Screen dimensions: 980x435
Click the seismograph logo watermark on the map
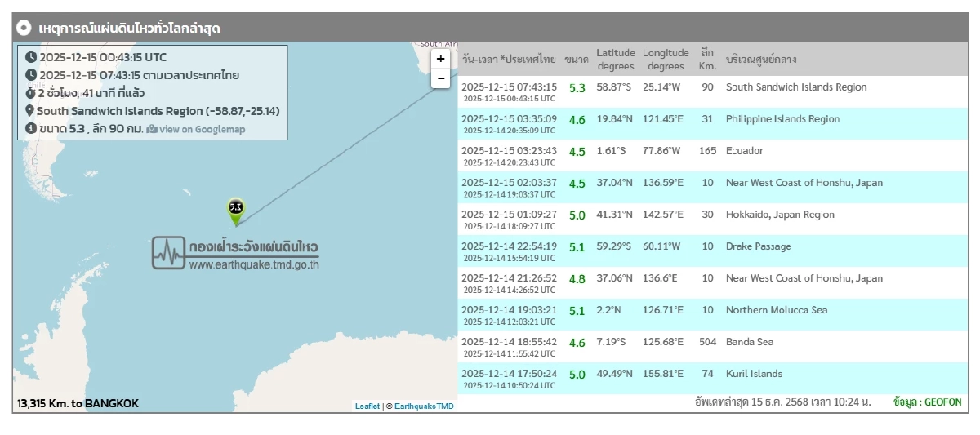pyautogui.click(x=167, y=253)
